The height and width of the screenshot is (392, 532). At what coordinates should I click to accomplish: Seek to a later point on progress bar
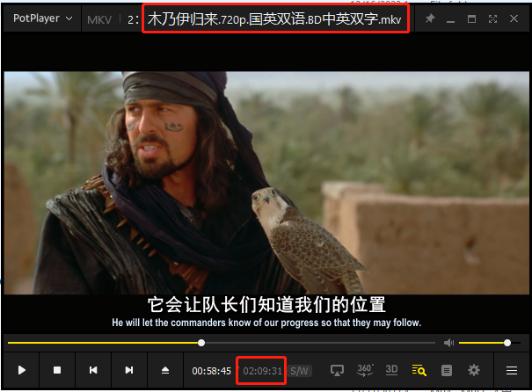319,343
